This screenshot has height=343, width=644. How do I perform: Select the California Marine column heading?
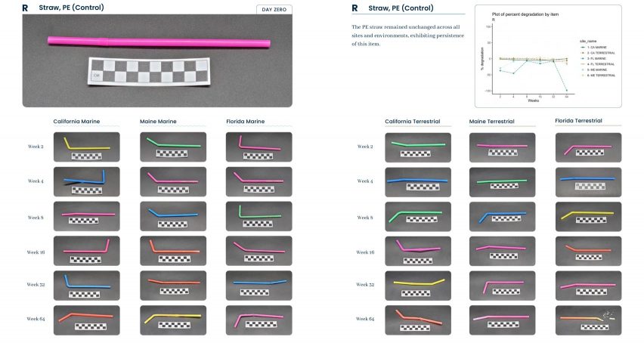[x=76, y=122]
